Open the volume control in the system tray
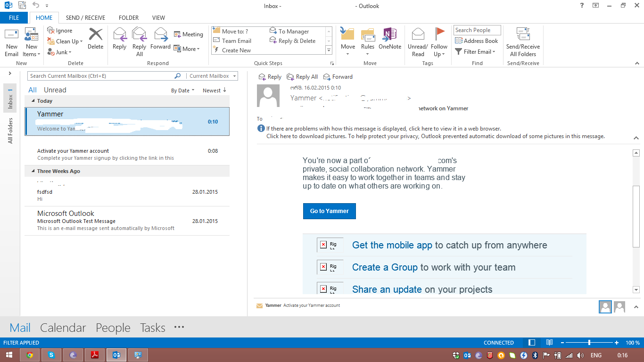 point(580,355)
